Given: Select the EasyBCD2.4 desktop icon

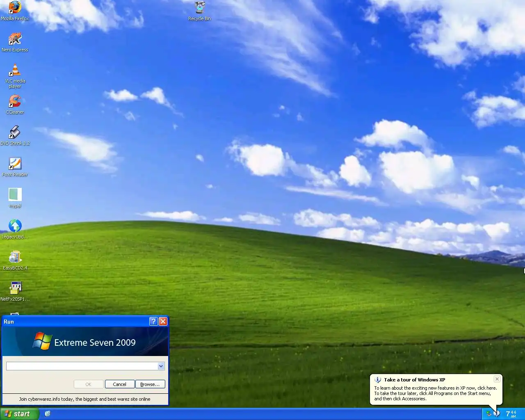Looking at the screenshot, I should pos(15,260).
